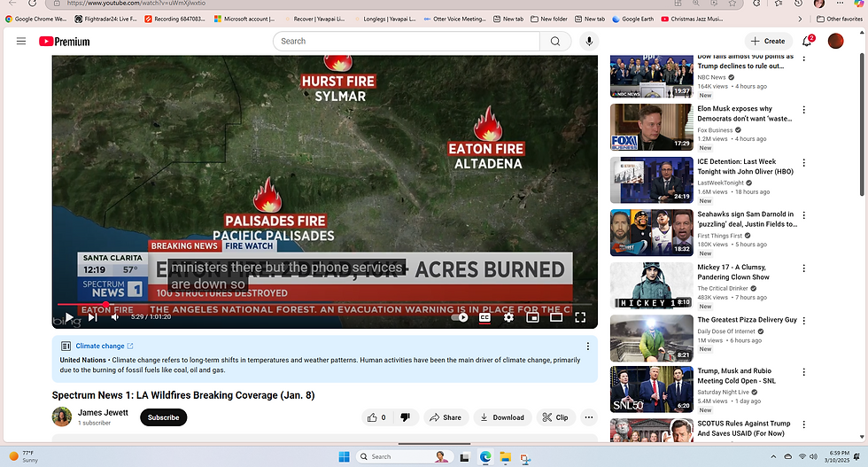The height and width of the screenshot is (467, 868).
Task: Open the account avatar menu
Action: point(835,41)
